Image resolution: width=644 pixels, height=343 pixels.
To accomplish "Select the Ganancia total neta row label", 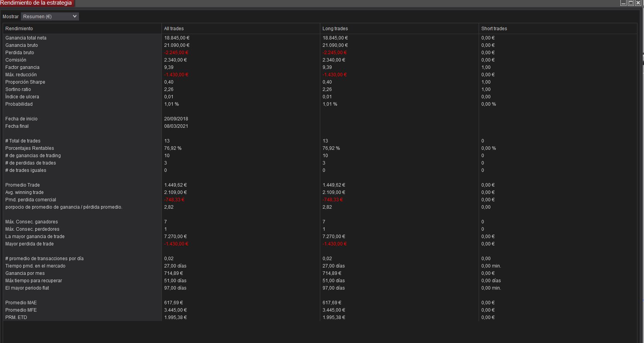I will tap(26, 38).
